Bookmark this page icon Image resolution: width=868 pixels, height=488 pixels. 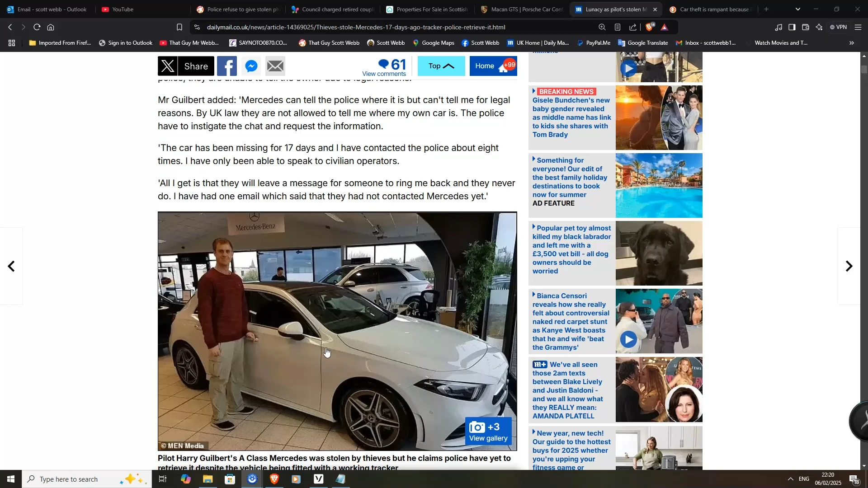179,27
